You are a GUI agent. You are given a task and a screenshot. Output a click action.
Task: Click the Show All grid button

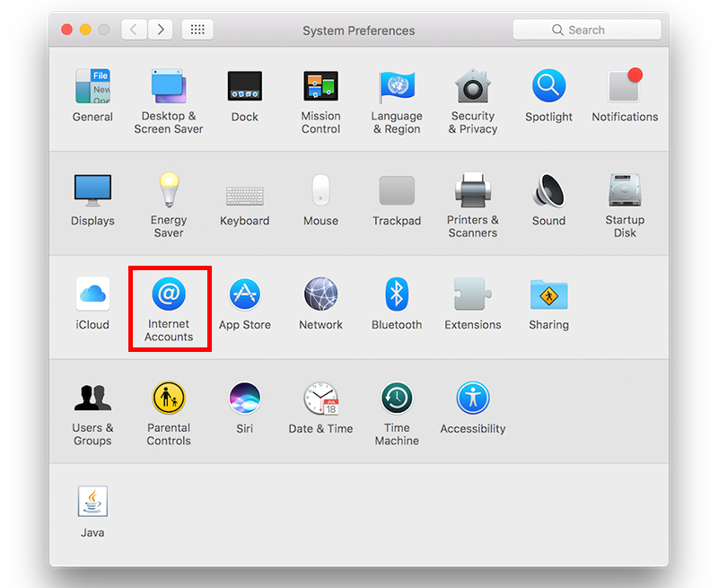coord(197,30)
